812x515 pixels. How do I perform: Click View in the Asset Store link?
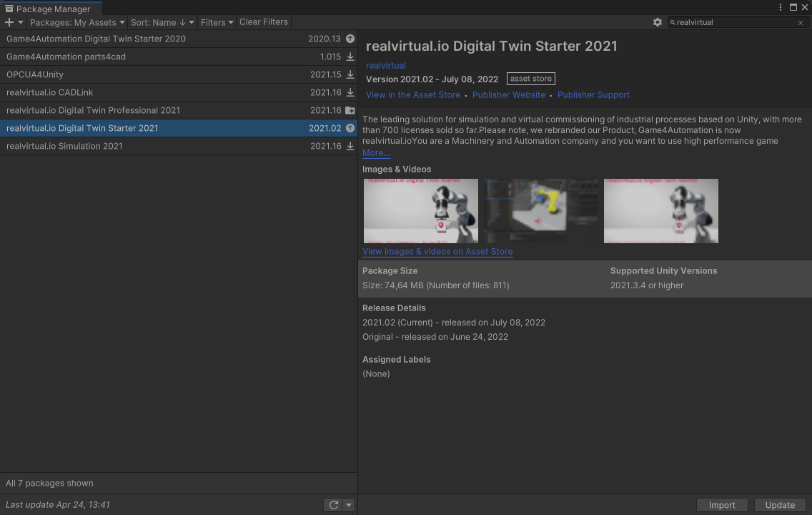pos(412,95)
